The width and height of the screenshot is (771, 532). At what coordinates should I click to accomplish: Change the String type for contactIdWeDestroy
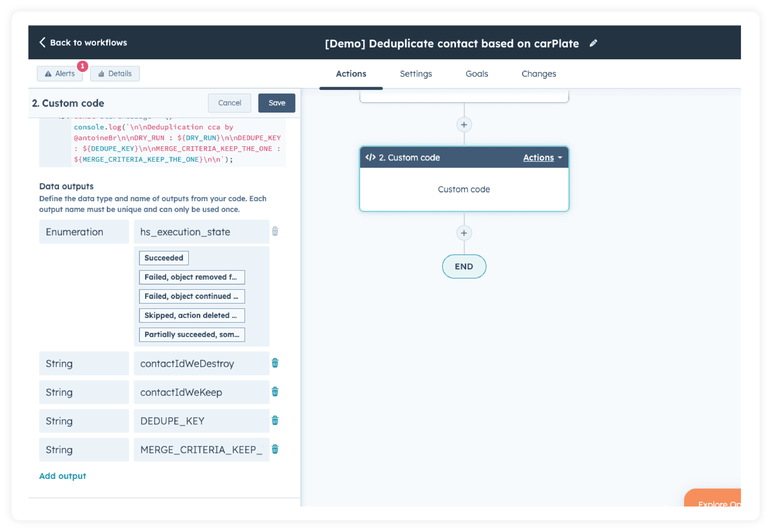[x=84, y=363]
